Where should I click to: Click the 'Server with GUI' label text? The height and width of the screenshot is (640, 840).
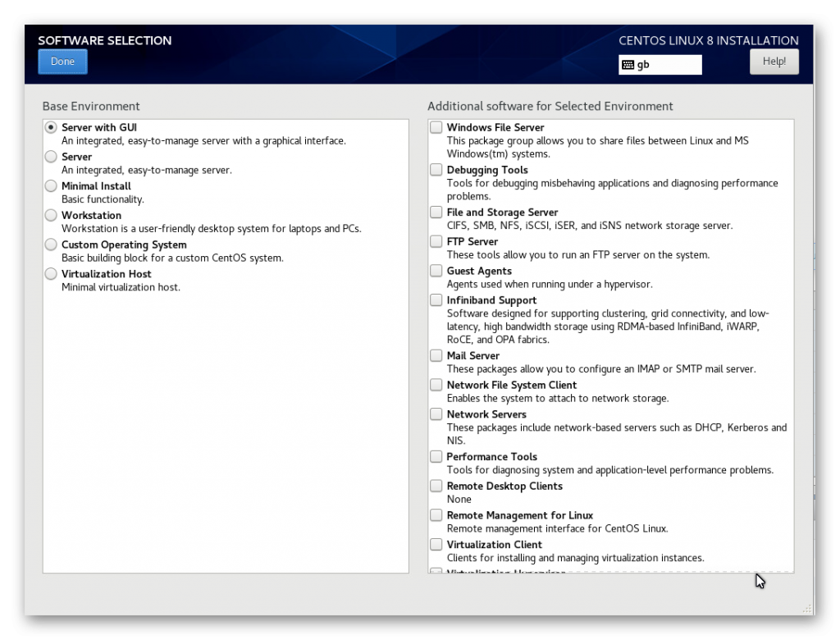(x=99, y=127)
